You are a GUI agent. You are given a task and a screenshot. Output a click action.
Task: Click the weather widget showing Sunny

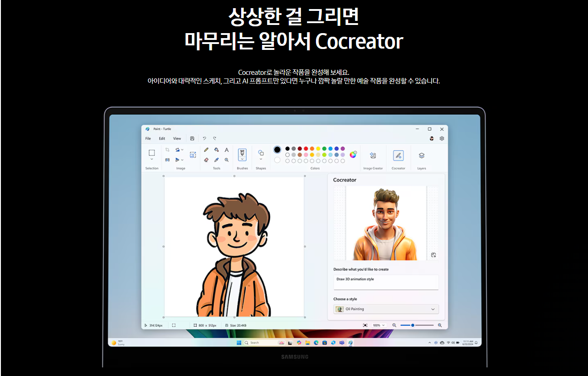pos(117,343)
